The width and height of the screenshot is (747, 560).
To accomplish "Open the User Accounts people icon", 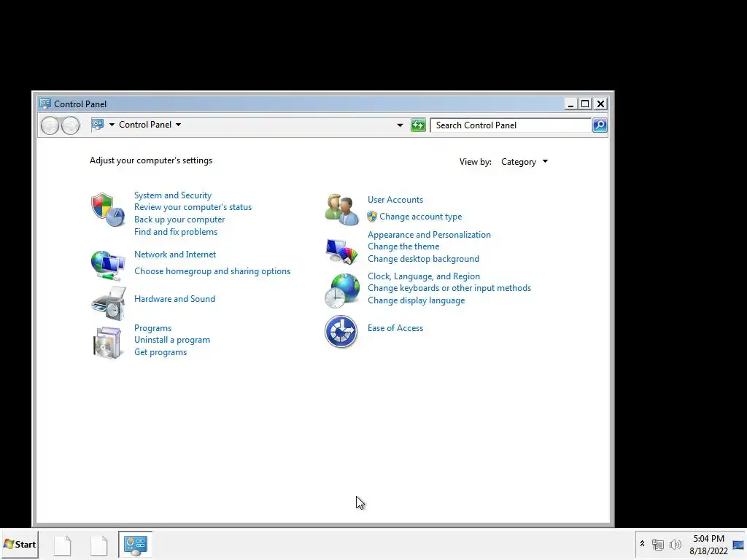I will click(341, 209).
